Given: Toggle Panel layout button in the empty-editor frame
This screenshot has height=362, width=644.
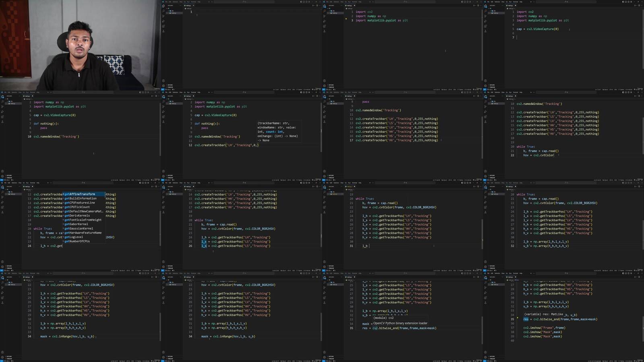Looking at the screenshot, I should pyautogui.click(x=304, y=2).
